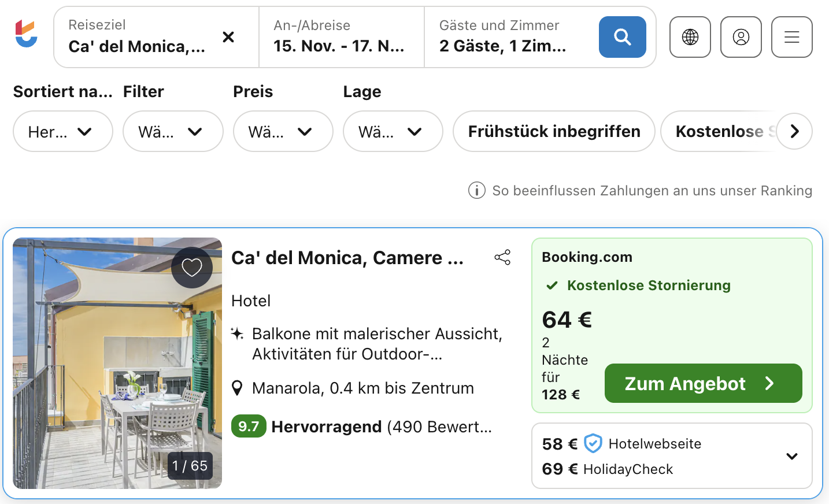
Task: Expand the Sortiert nach dropdown
Action: (62, 131)
